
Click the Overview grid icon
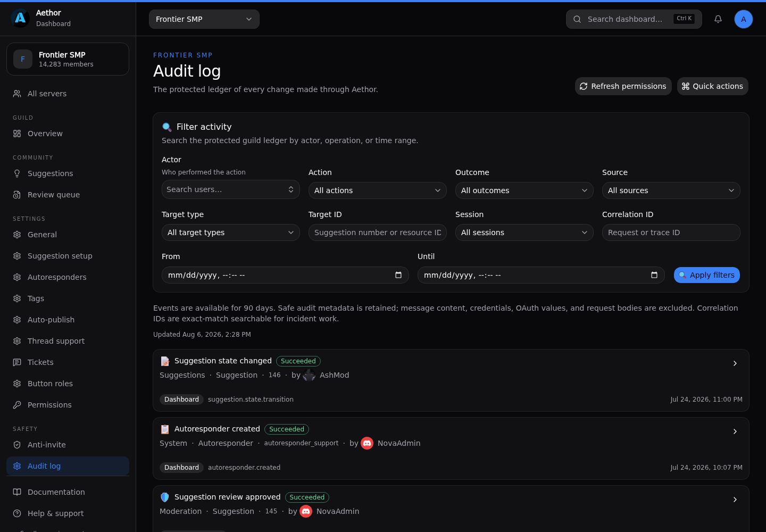point(17,134)
